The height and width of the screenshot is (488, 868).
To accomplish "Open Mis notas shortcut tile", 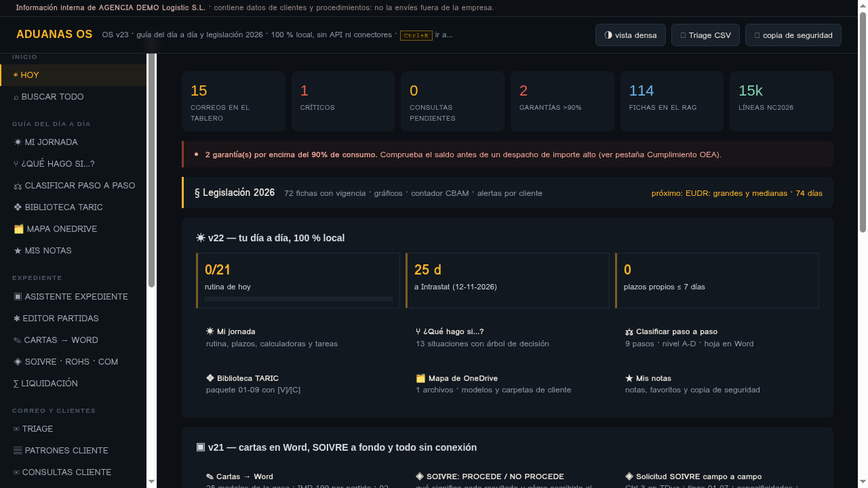I will (x=717, y=384).
